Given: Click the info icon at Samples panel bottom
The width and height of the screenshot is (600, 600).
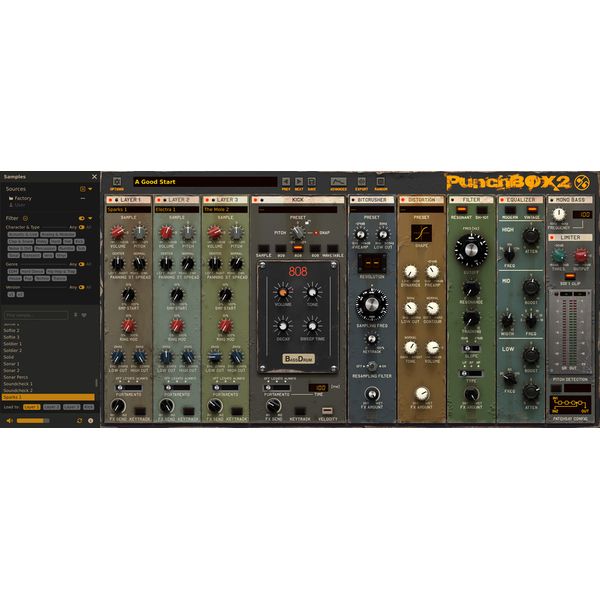Looking at the screenshot, I should [x=91, y=421].
